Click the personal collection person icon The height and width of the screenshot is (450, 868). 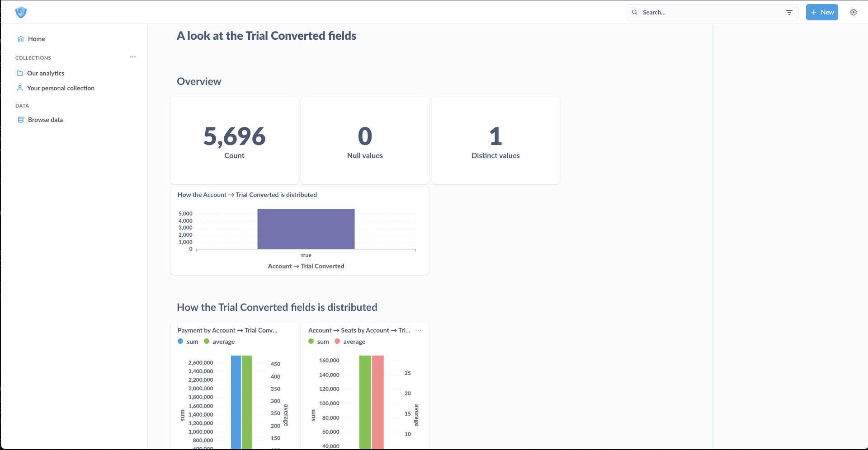[20, 88]
